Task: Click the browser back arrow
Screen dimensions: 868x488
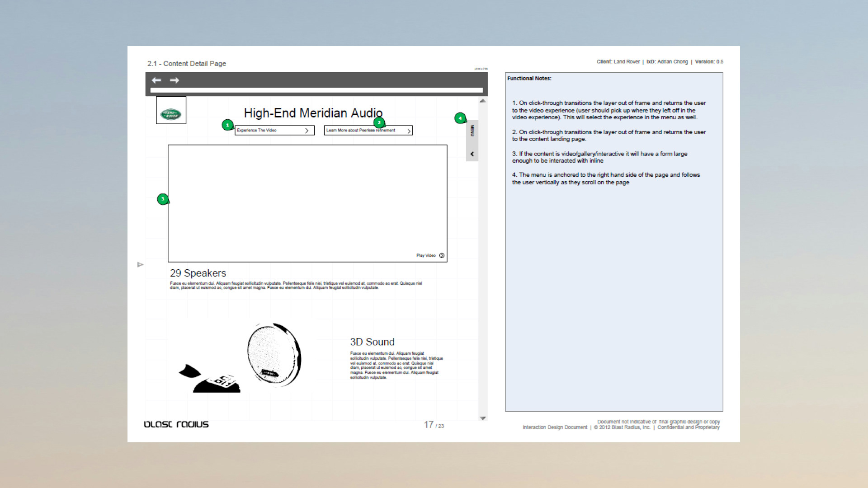Action: click(156, 80)
